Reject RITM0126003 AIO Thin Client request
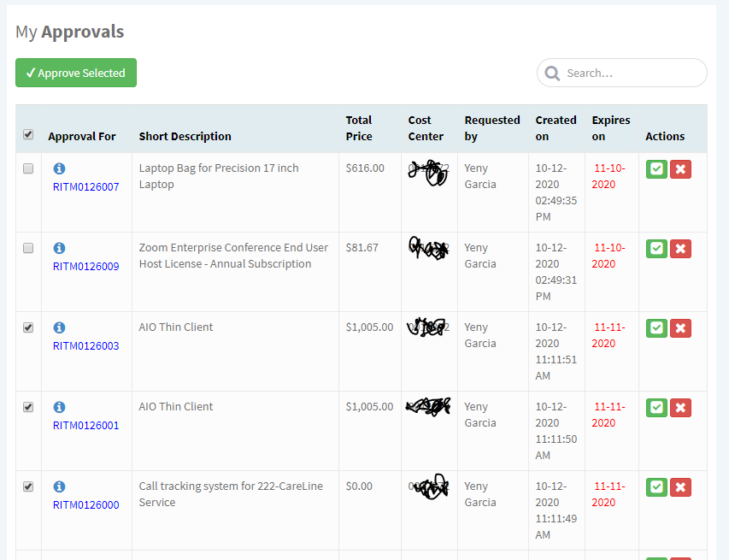 680,328
